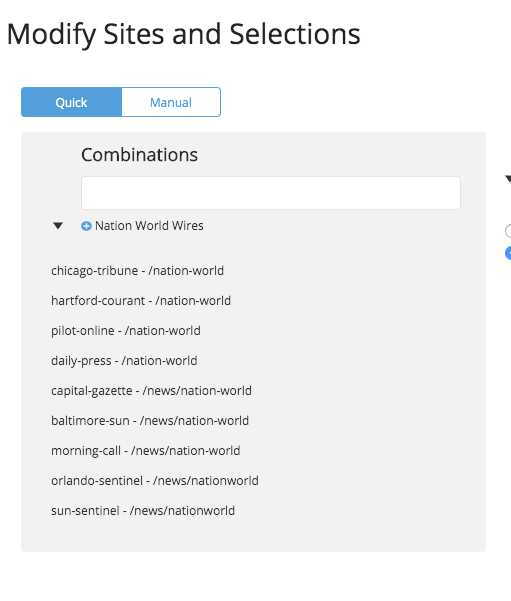Click the Nation World Wires label
Image resolution: width=511 pixels, height=601 pixels.
[149, 226]
